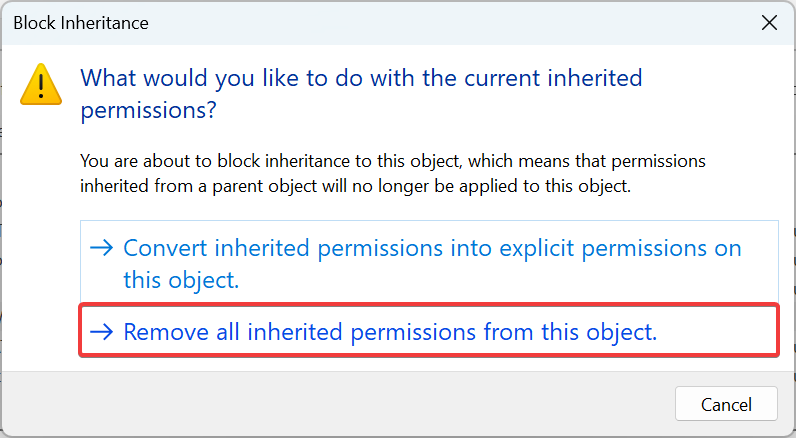Close the Block Inheritance dialog with X
The height and width of the screenshot is (438, 796).
click(x=769, y=22)
